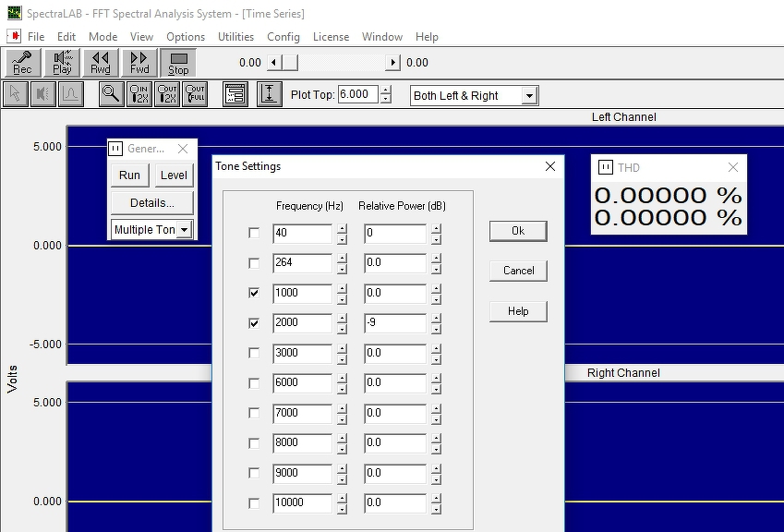The height and width of the screenshot is (532, 784).
Task: Increase the Plot Top value with spinner
Action: [x=385, y=90]
